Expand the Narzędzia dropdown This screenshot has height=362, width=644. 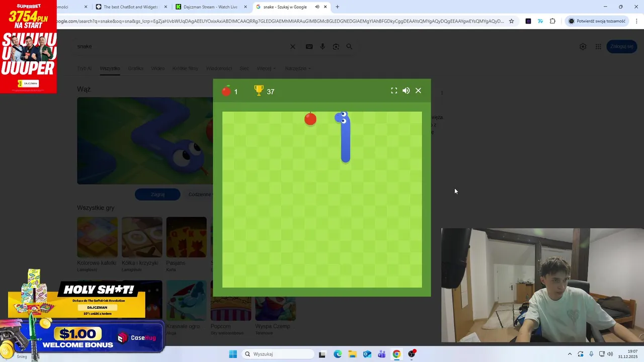point(298,68)
